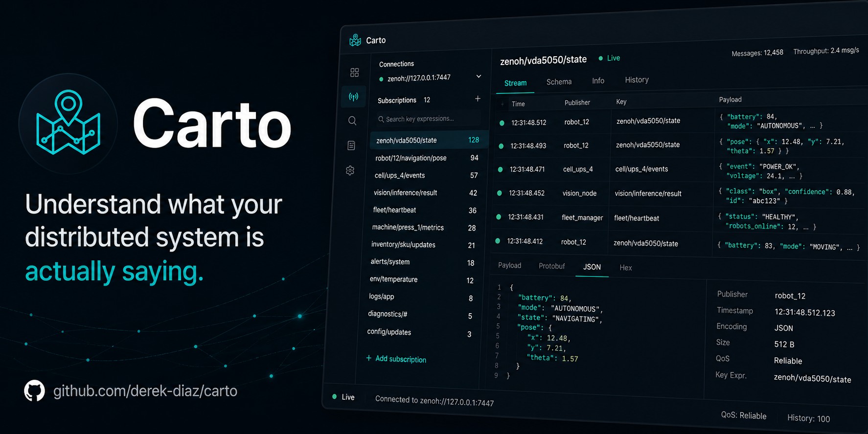Select inventory/sku/updates subscription
The width and height of the screenshot is (868, 434).
point(422,245)
